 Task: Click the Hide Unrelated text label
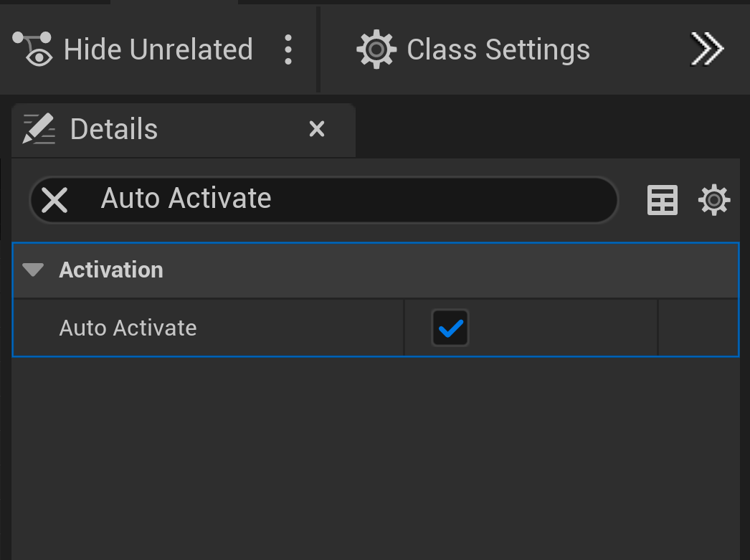(x=158, y=49)
